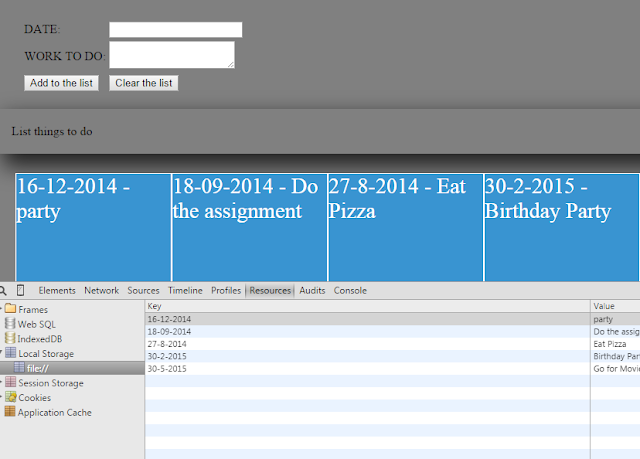The image size is (640, 459).
Task: Select the Web SQL tree item label
Action: [37, 324]
